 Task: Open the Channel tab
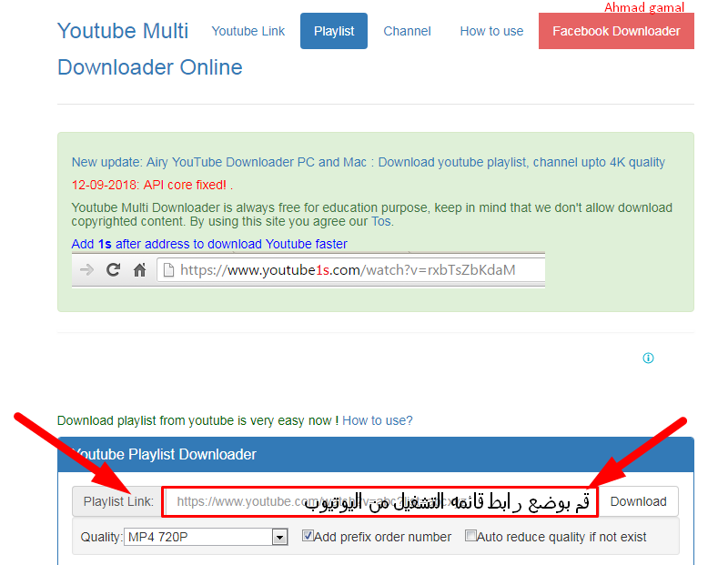tap(407, 31)
